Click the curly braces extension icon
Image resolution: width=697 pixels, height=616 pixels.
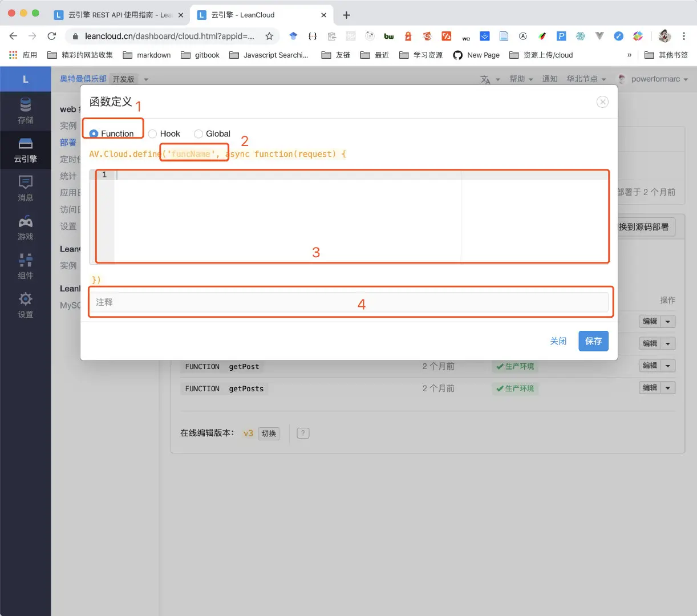pyautogui.click(x=313, y=36)
